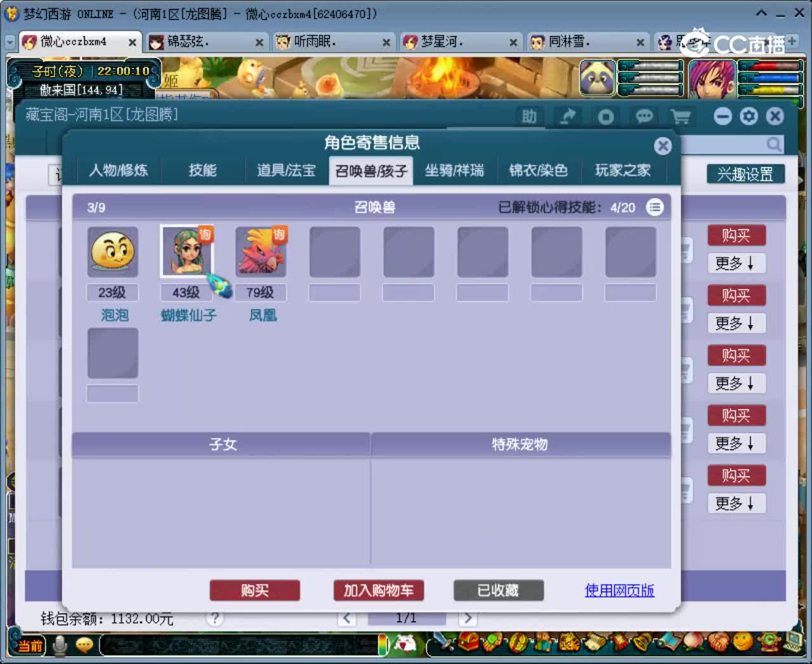Open the shopping cart icon in 藏宝阁 header
Screen dimensions: 812x664
pyautogui.click(x=681, y=116)
